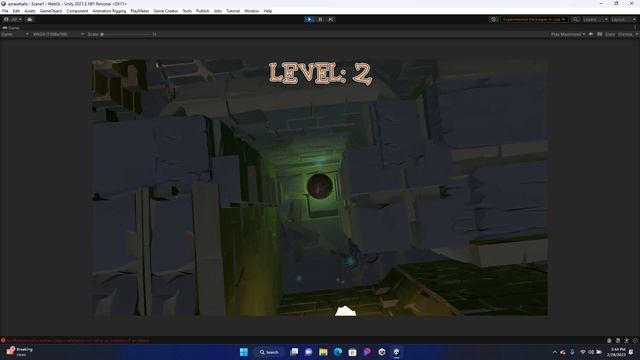Click the dark sphere in the game view
The height and width of the screenshot is (360, 640).
[x=320, y=186]
